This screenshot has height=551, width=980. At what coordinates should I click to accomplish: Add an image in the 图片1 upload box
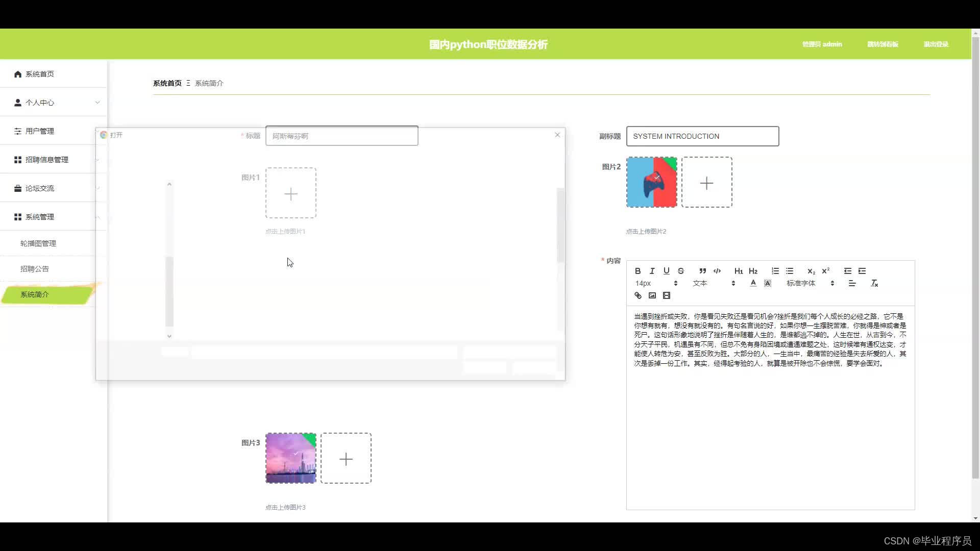[x=291, y=193]
